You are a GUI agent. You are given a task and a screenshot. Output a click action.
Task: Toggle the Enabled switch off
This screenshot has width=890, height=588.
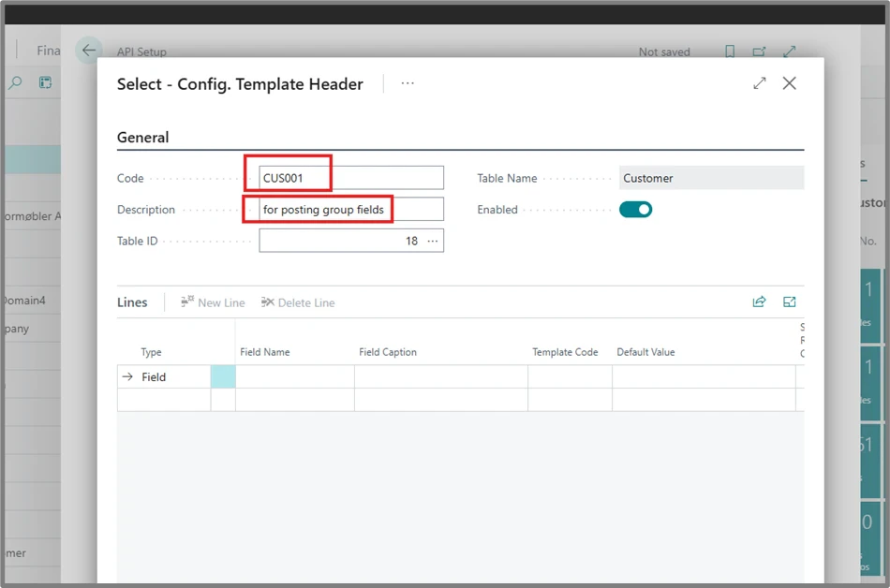click(x=635, y=210)
